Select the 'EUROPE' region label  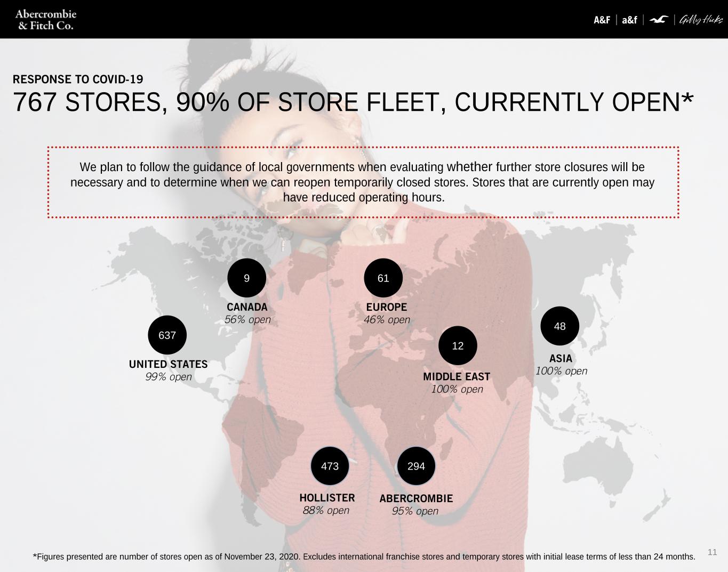pos(387,307)
